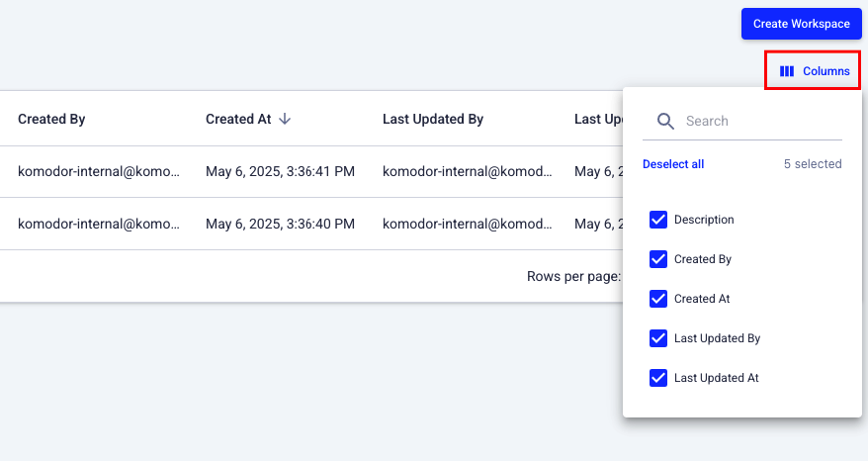Click the Last Updated By header
The height and width of the screenshot is (461, 868).
[x=433, y=119]
